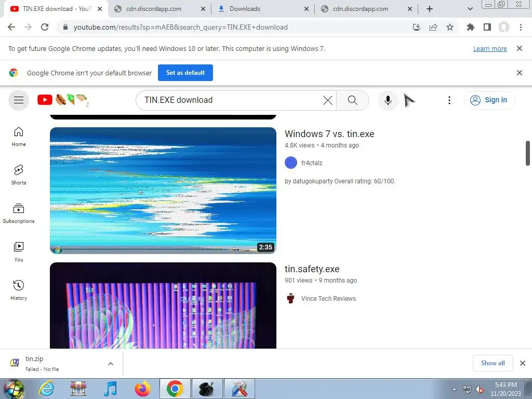Open the YouTube hamburger guide menu
The height and width of the screenshot is (399, 532).
[19, 100]
